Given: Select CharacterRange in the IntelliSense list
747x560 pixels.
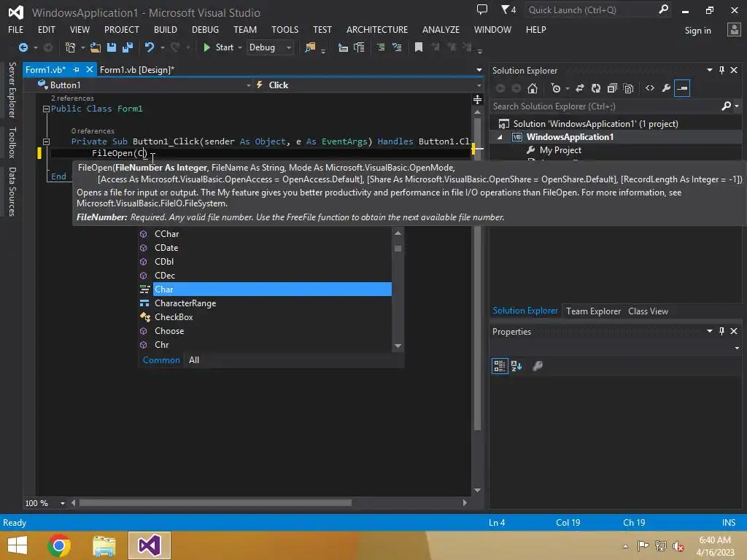Looking at the screenshot, I should tap(265, 303).
